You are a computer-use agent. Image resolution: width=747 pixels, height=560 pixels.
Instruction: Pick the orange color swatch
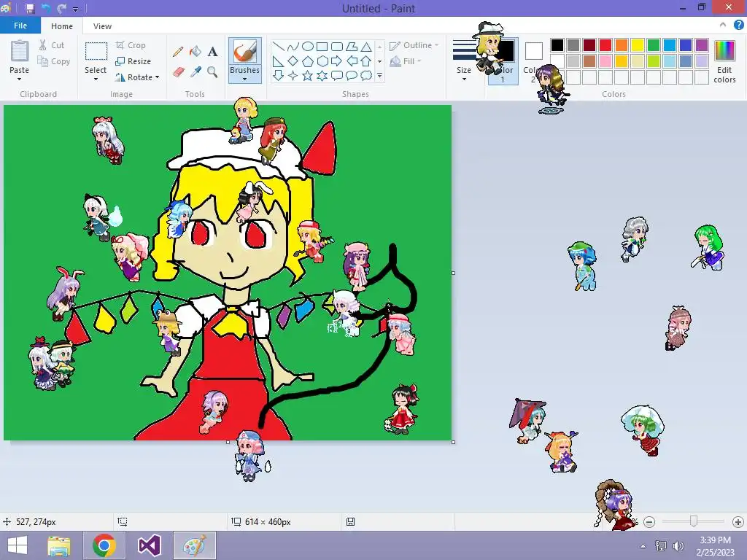coord(622,45)
